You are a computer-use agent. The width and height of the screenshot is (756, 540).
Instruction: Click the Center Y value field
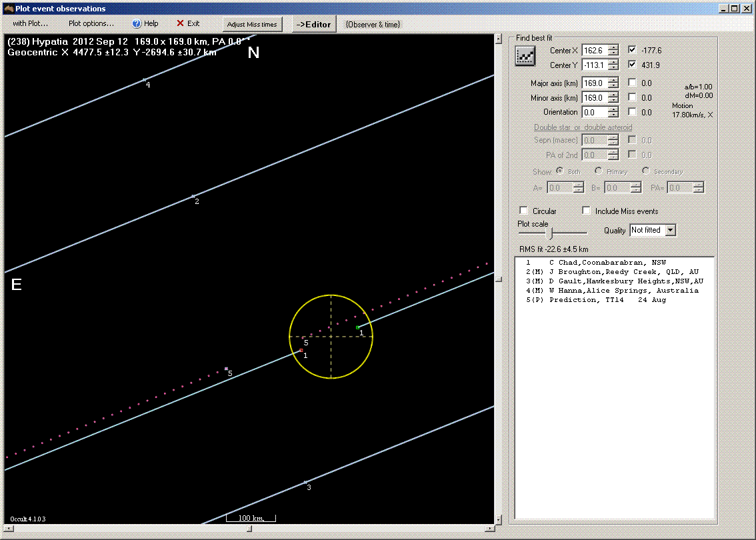pos(595,65)
